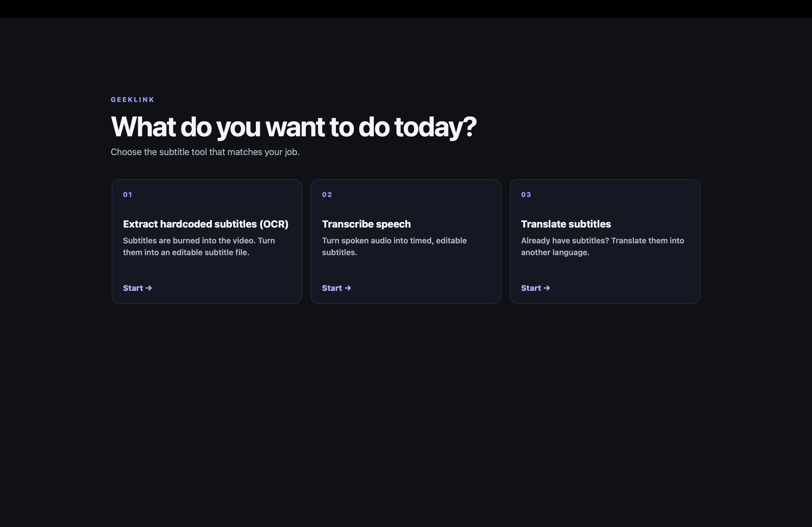The height and width of the screenshot is (527, 812).
Task: Select the Extract hardcoded subtitles (OCR) title
Action: pos(206,224)
